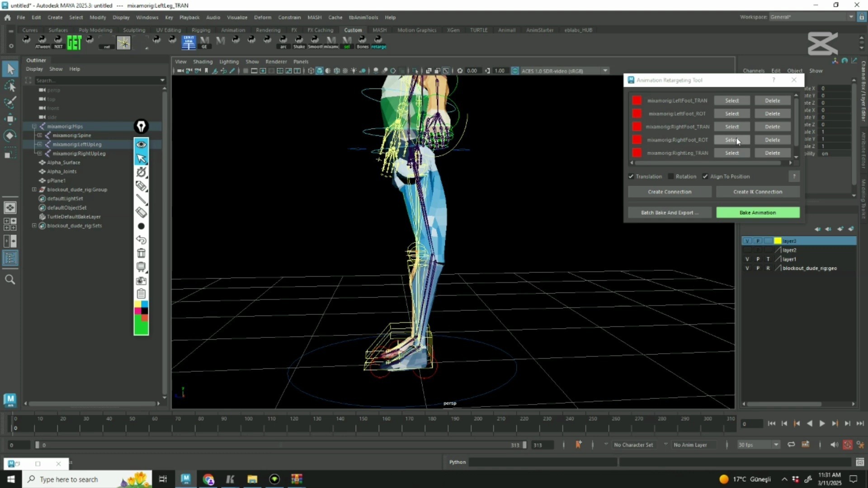This screenshot has width=868, height=488.
Task: Activate the Move tool in toolbox
Action: click(x=10, y=119)
